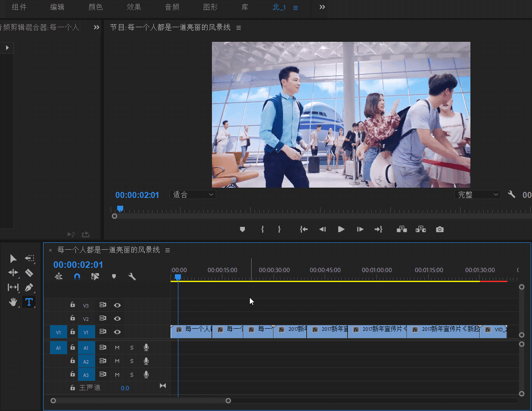The height and width of the screenshot is (411, 532).
Task: Mute audio track A1
Action: click(x=117, y=348)
